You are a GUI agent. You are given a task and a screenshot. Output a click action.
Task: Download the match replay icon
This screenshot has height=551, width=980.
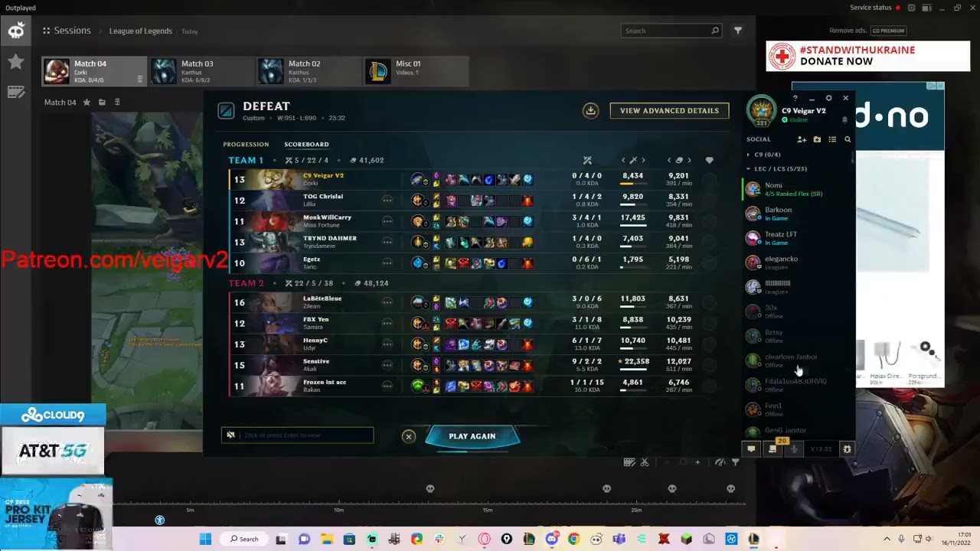click(590, 110)
